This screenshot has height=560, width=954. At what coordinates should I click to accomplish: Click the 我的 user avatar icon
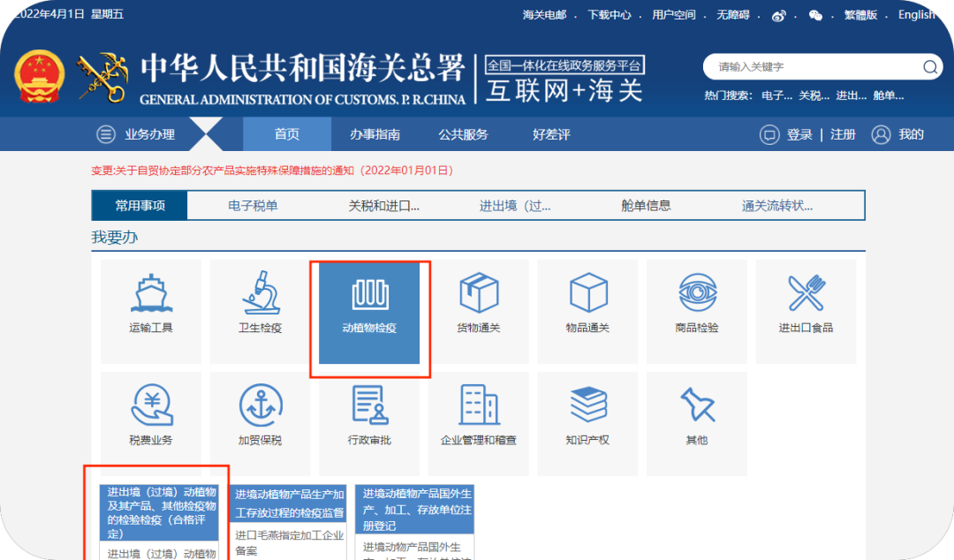(x=881, y=134)
